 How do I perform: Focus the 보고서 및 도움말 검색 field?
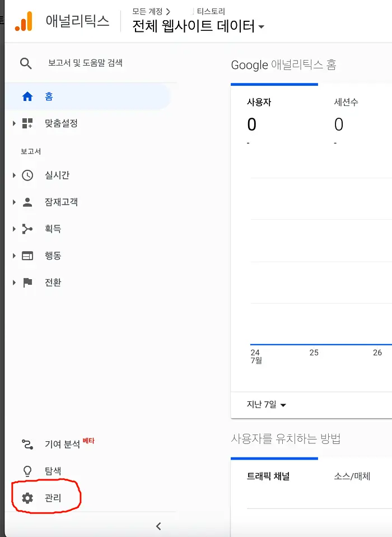point(85,63)
